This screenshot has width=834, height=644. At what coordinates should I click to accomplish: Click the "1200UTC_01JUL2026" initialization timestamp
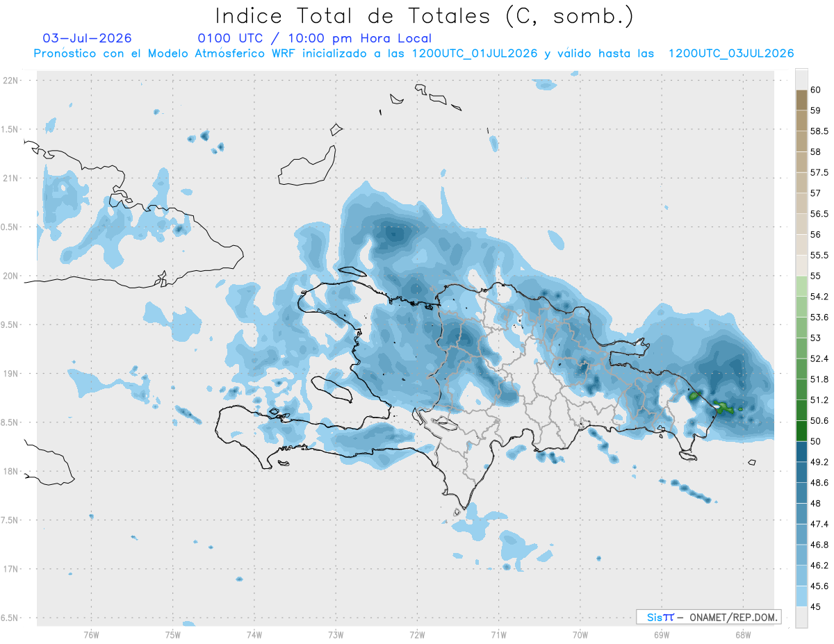[475, 53]
